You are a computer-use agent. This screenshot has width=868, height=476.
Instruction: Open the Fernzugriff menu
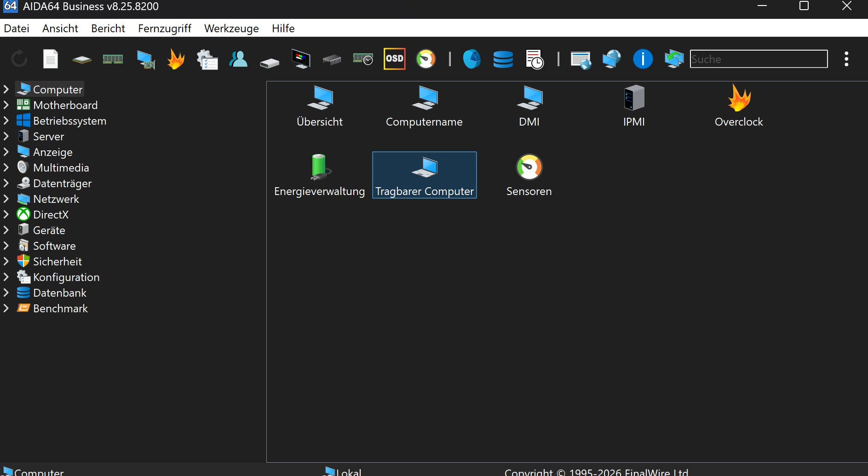[x=165, y=29]
